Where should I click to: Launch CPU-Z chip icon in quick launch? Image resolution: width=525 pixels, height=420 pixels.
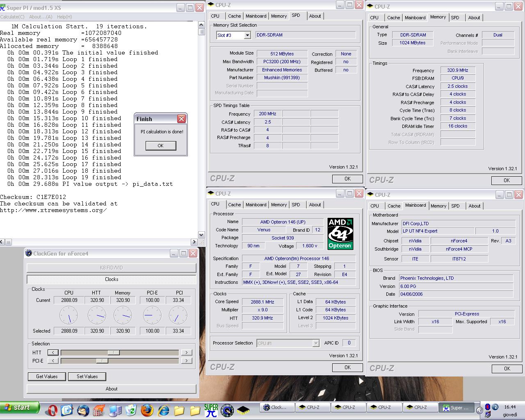pyautogui.click(x=243, y=410)
